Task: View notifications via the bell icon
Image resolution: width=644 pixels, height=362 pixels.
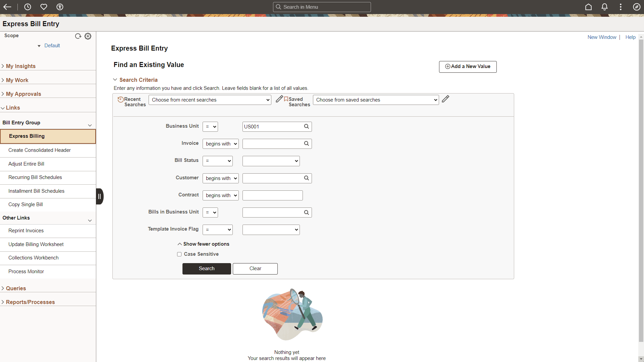Action: pos(604,7)
